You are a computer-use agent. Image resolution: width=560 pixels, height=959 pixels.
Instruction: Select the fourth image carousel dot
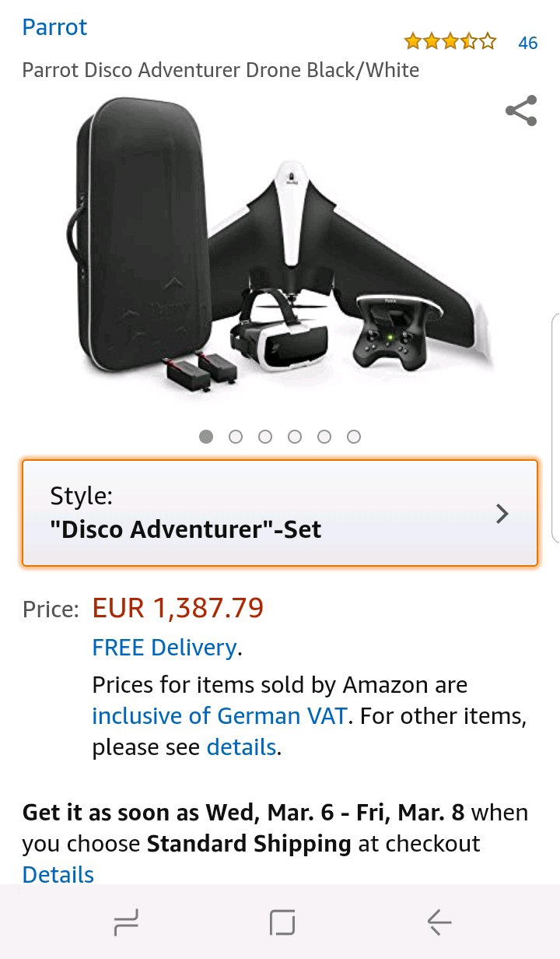pos(295,437)
